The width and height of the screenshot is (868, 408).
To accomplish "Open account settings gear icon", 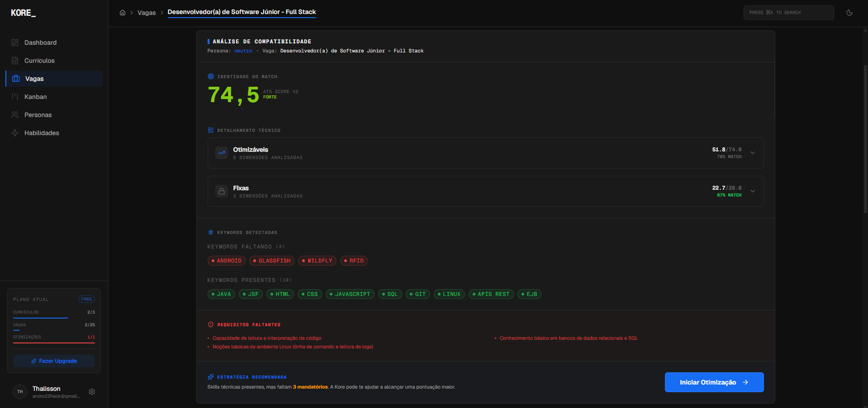I will (92, 392).
